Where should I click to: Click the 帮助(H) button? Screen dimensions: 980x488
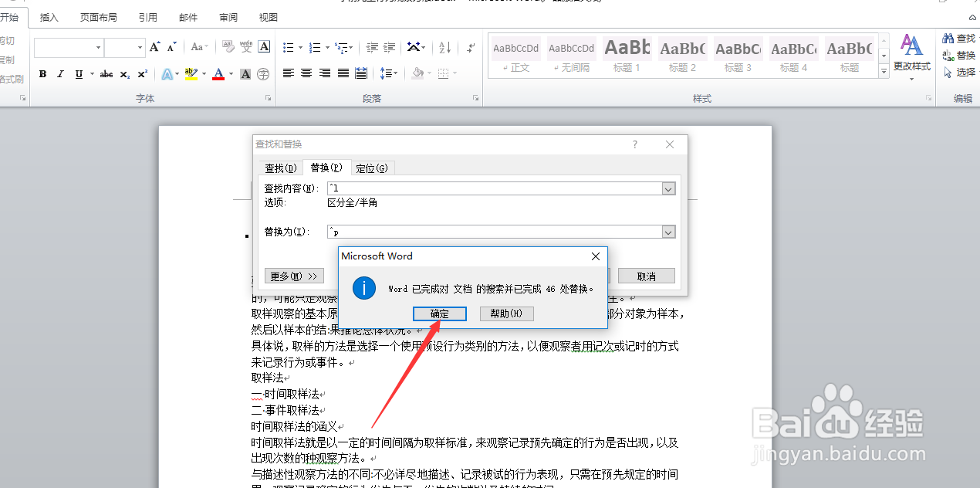(506, 313)
